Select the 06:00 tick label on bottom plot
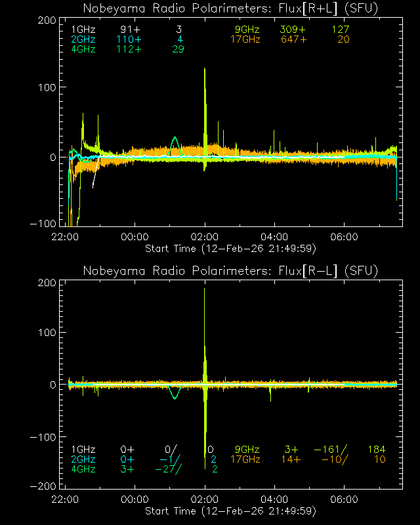 344,499
